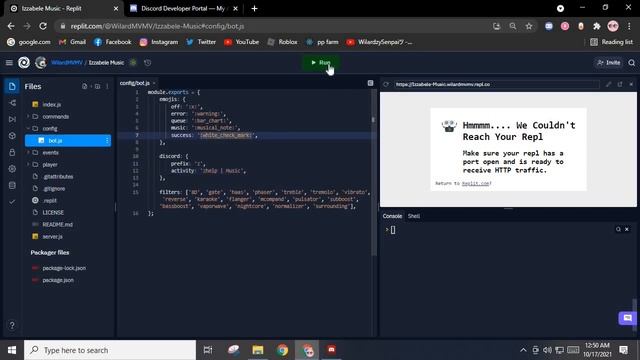This screenshot has height=360, width=640.
Task: Open the Reading list
Action: pos(611,42)
